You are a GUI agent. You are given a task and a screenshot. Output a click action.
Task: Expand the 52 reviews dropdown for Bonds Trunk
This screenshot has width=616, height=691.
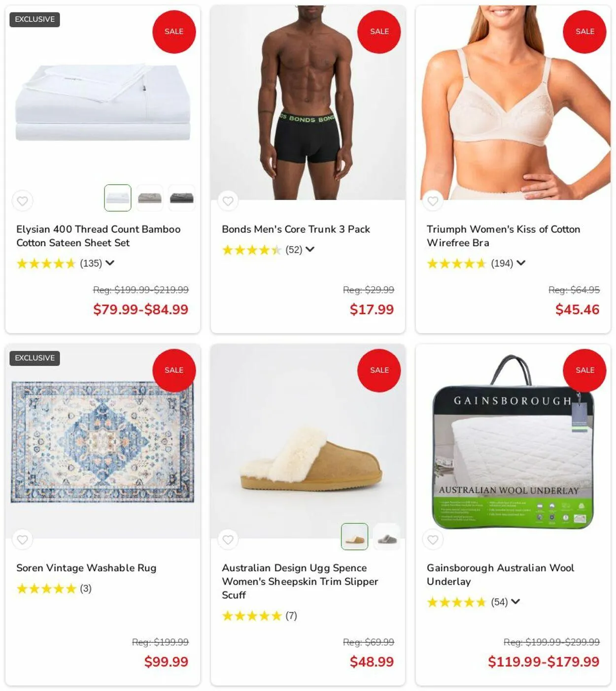click(x=310, y=249)
